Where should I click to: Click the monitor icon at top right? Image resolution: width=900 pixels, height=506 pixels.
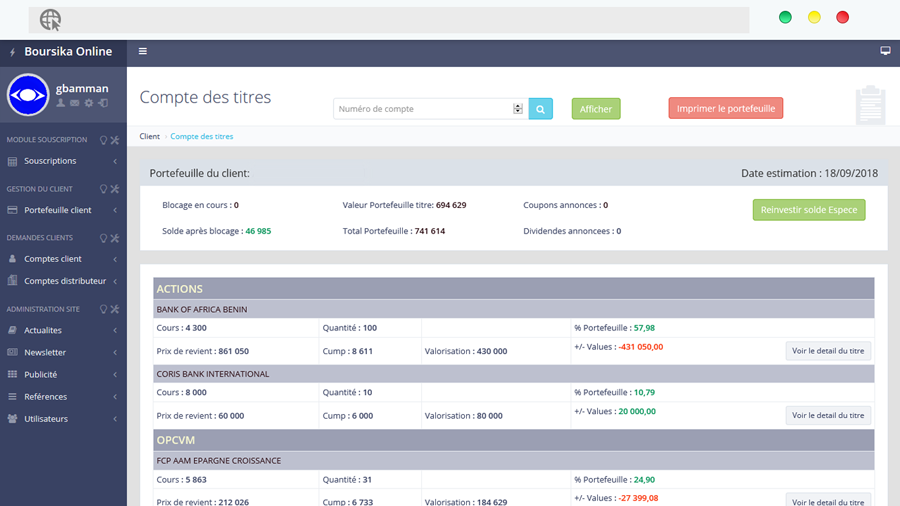pyautogui.click(x=885, y=51)
